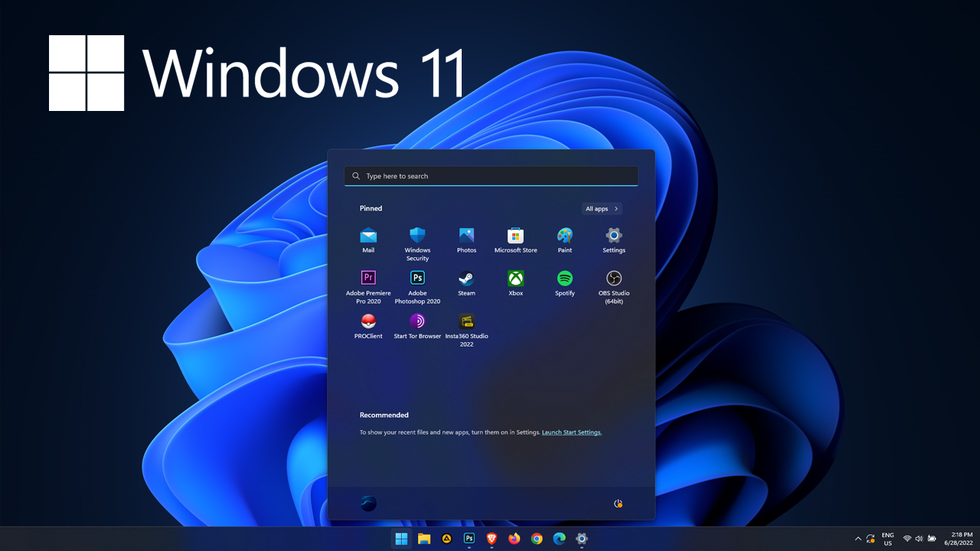The width and height of the screenshot is (980, 551).
Task: Open the Xbox app
Action: (515, 283)
